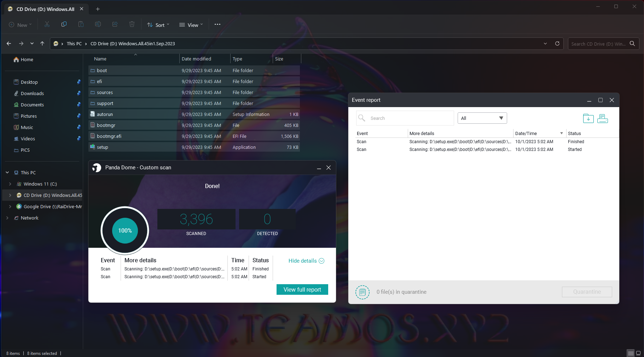Open the View dropdown menu

tap(191, 25)
